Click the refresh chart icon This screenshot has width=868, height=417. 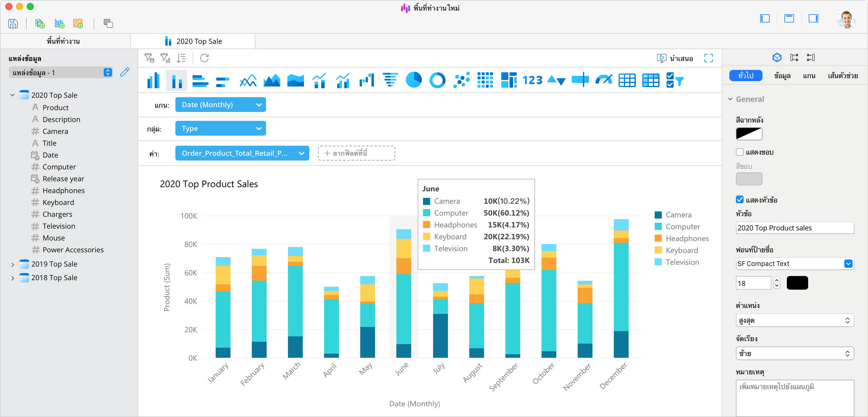(204, 58)
